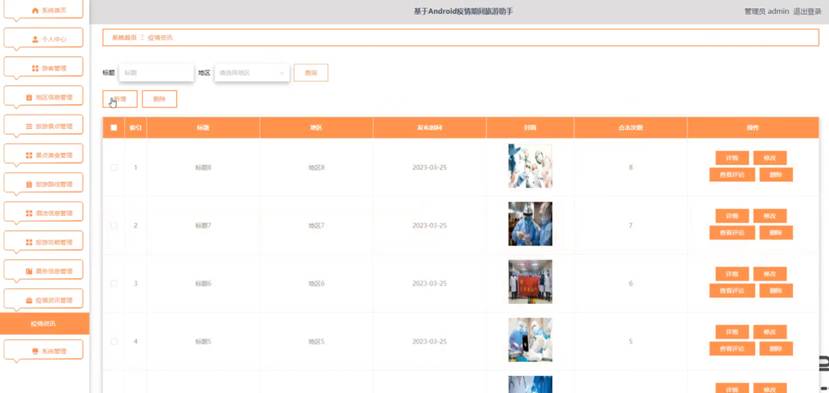This screenshot has width=829, height=393.
Task: Select the 地区7 region cell
Action: tap(316, 226)
